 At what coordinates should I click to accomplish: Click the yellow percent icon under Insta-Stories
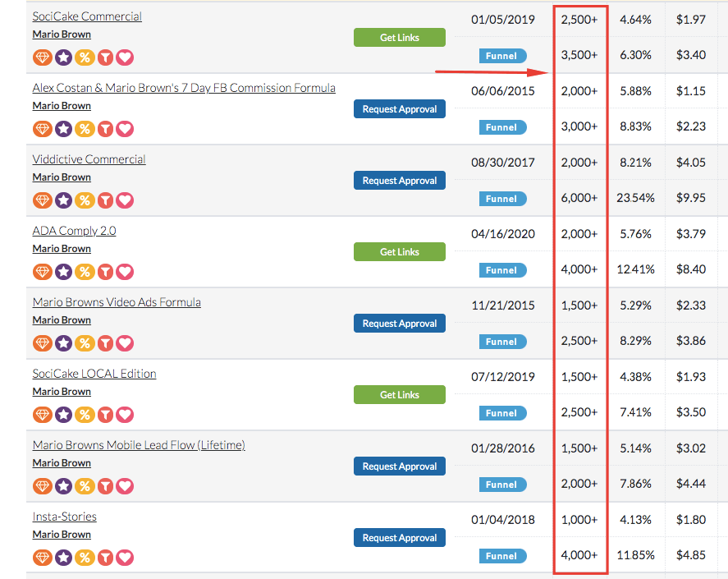[x=85, y=558]
